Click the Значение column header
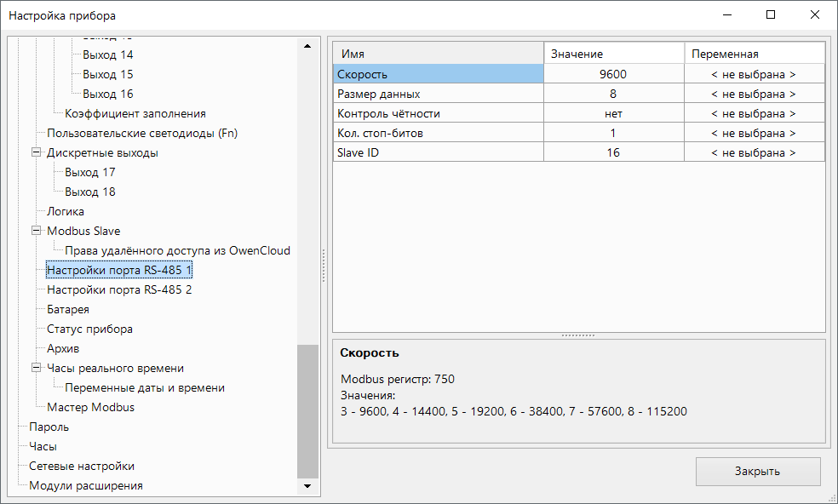The image size is (838, 504). tap(613, 54)
